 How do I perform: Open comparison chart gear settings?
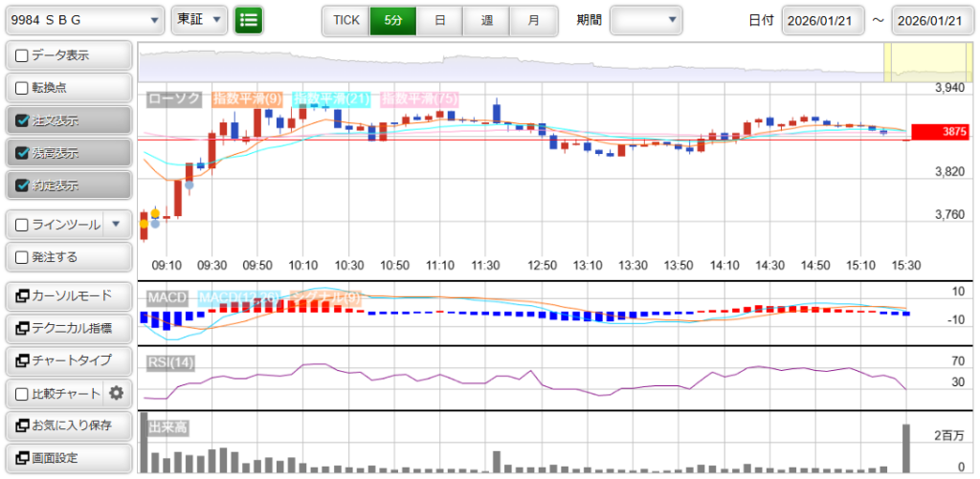117,393
